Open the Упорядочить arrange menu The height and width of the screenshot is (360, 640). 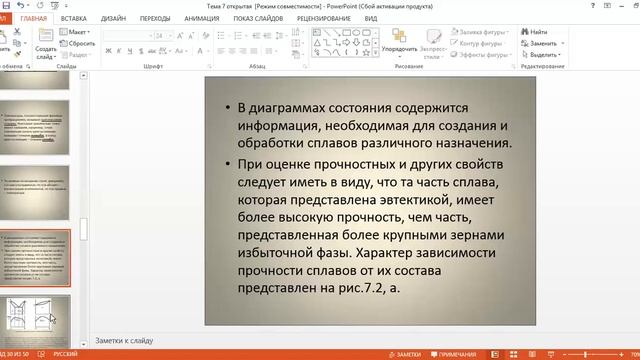(x=399, y=43)
